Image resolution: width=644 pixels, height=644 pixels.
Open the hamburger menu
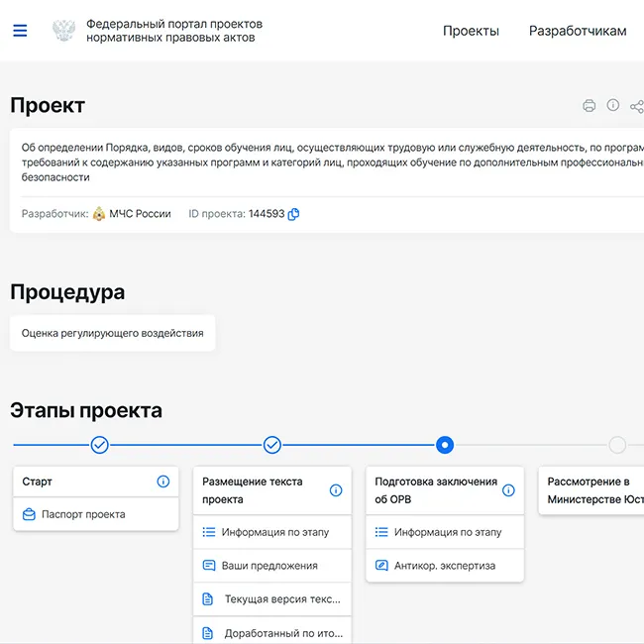coord(20,31)
